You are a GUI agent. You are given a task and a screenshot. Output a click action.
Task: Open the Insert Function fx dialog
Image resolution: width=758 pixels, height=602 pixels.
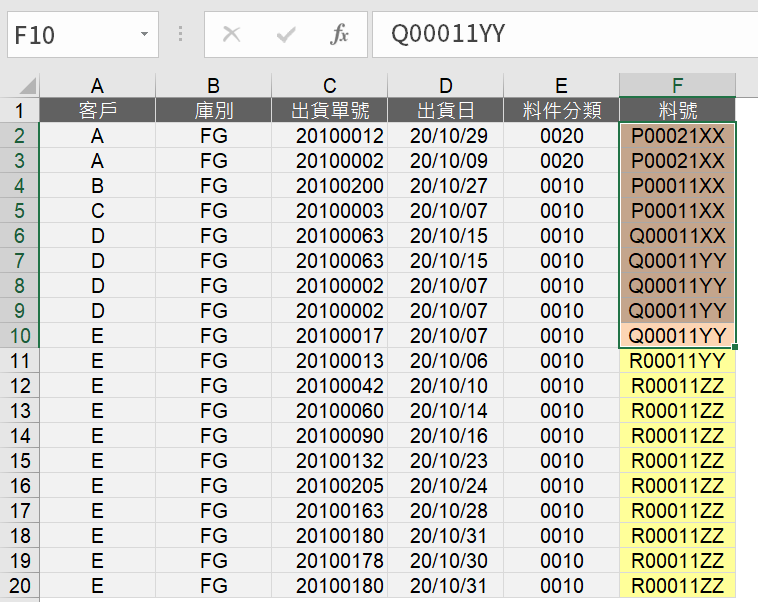[x=339, y=34]
